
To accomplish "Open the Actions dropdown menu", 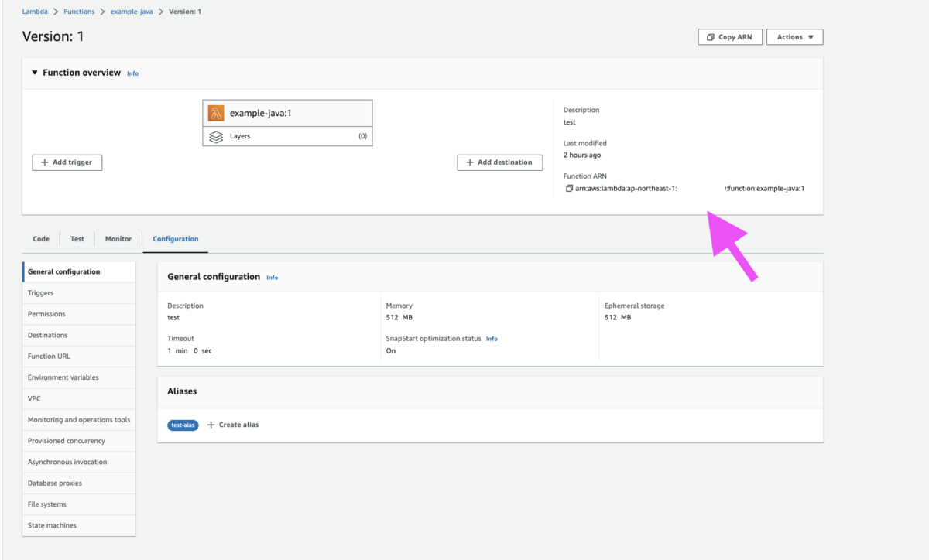I will (794, 36).
